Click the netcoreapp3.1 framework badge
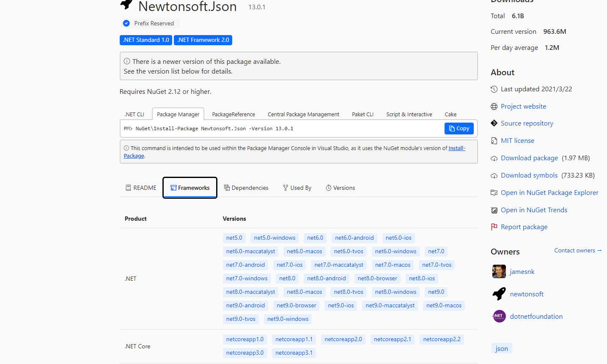Image resolution: width=607 pixels, height=364 pixels. pos(294,353)
